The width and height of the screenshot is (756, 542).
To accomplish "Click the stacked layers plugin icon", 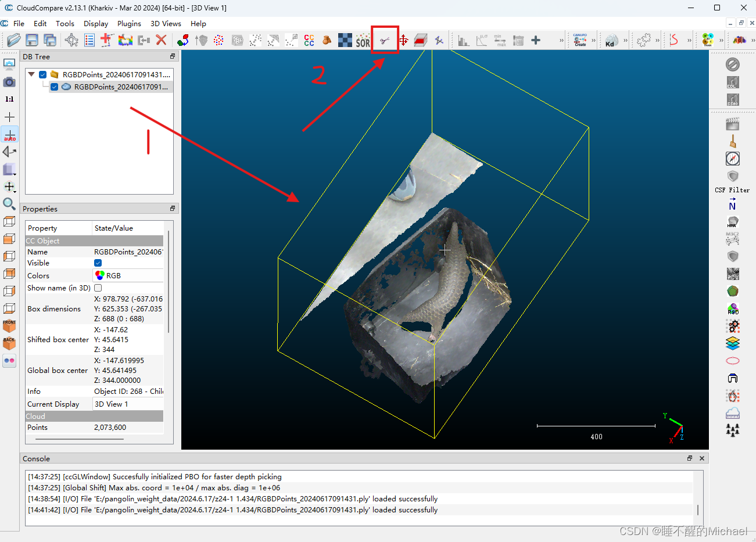I will coord(733,343).
